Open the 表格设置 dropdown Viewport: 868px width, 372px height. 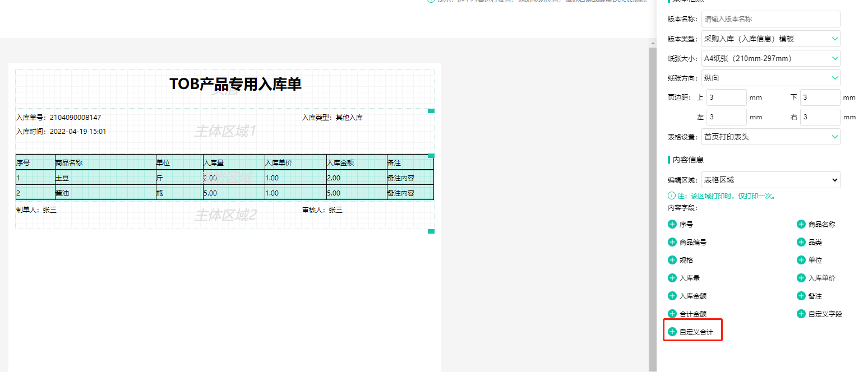click(x=770, y=137)
